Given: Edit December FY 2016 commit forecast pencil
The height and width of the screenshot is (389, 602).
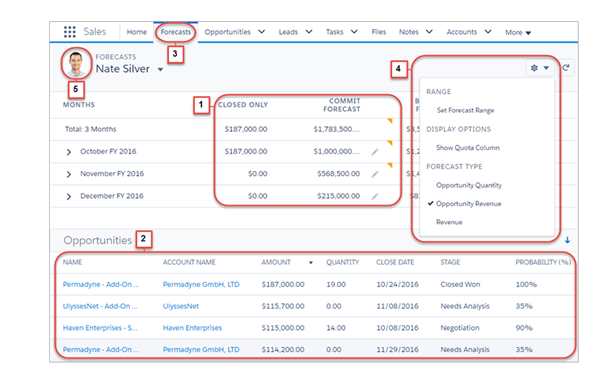Looking at the screenshot, I should (x=375, y=197).
